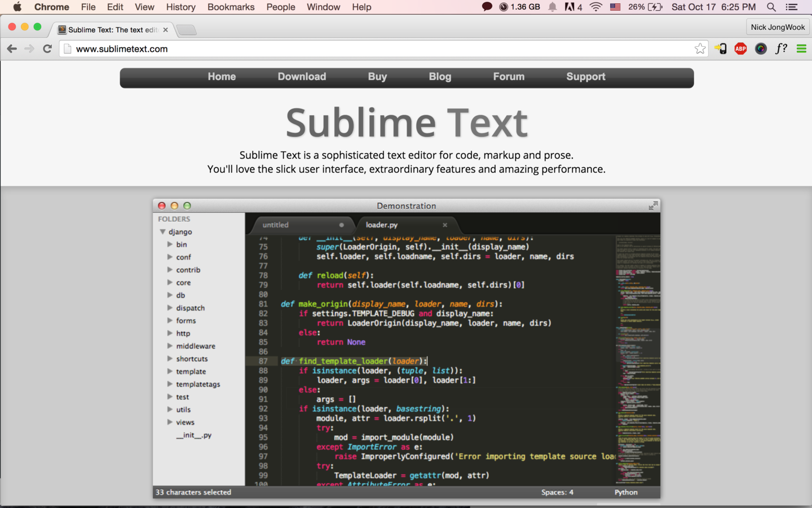Viewport: 812px width, 508px height.
Task: Switch to the untitled editor tab
Action: (x=276, y=225)
